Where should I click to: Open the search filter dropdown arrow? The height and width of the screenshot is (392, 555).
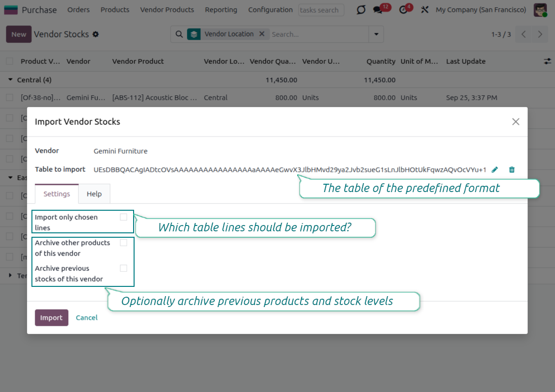[x=376, y=34]
